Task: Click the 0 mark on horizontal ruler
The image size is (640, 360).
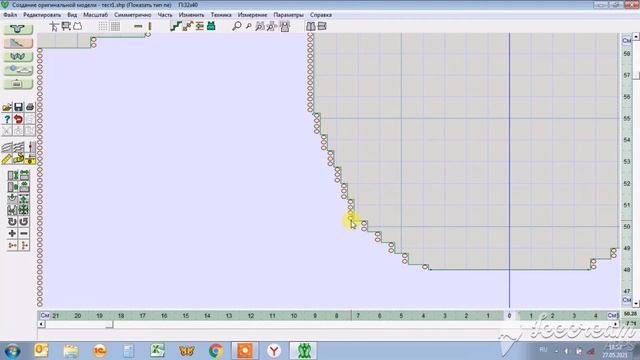Action: click(x=509, y=316)
